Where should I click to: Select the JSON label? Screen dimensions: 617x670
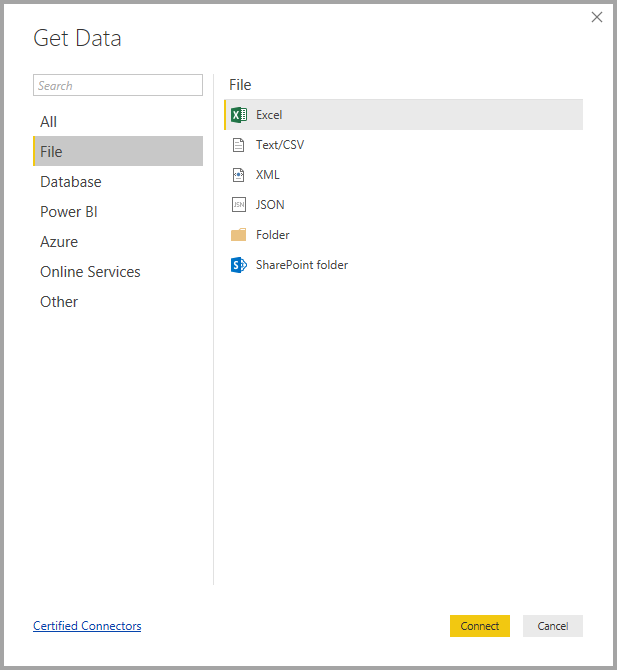(x=270, y=205)
